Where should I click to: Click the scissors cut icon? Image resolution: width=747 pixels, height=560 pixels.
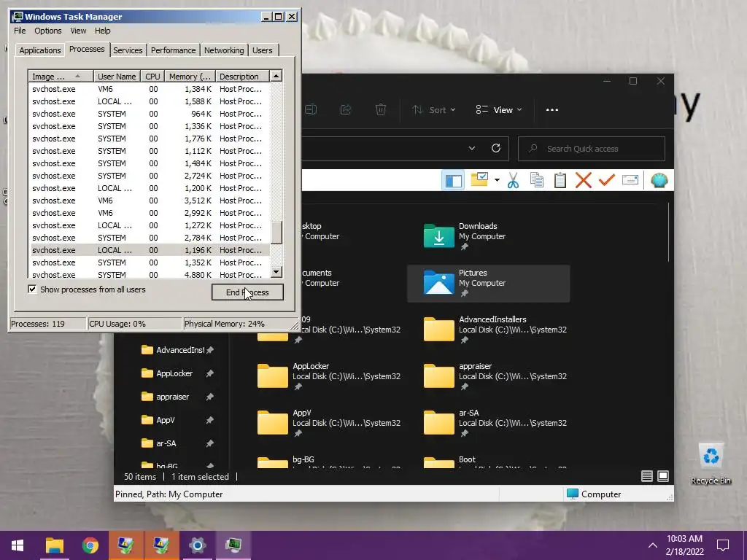pos(513,181)
